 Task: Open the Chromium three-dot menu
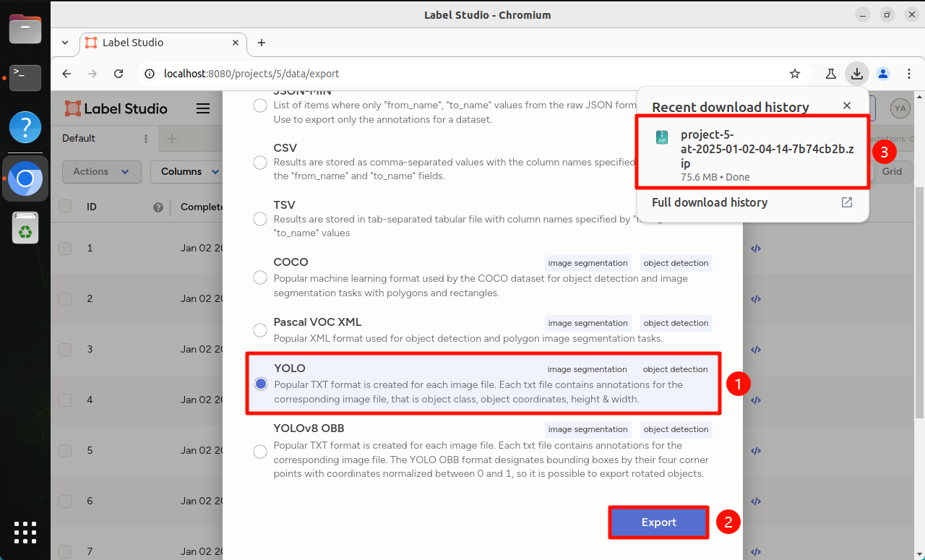click(x=908, y=74)
